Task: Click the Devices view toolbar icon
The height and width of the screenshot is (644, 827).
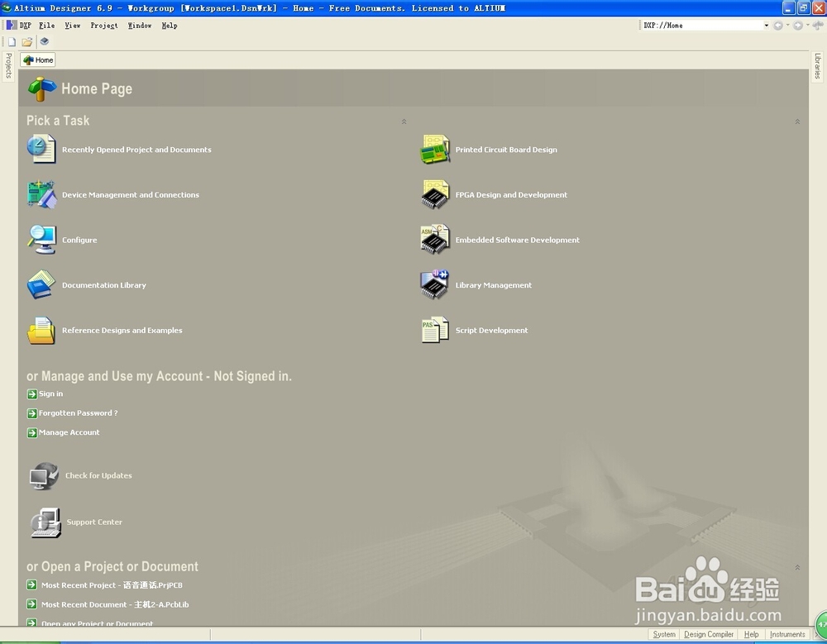Action: pyautogui.click(x=45, y=41)
